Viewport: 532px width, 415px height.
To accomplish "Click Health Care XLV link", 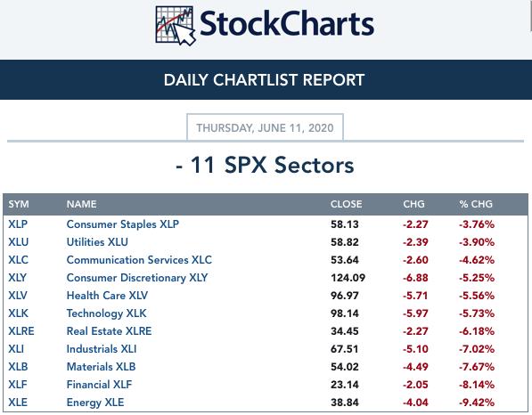I will click(107, 296).
